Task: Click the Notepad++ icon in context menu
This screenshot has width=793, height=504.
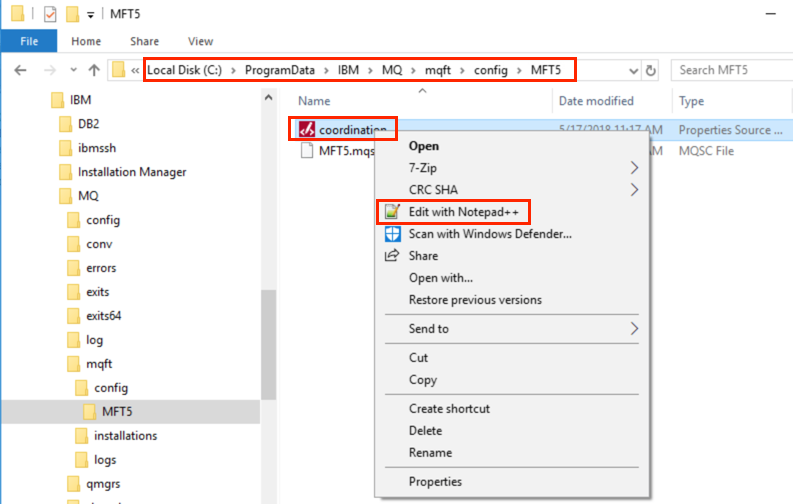Action: [x=392, y=211]
